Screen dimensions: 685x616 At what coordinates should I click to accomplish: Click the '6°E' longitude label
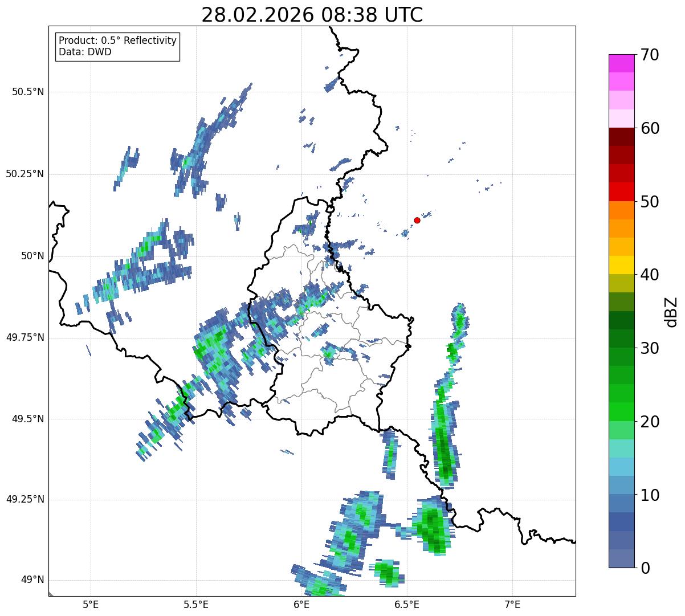point(301,605)
